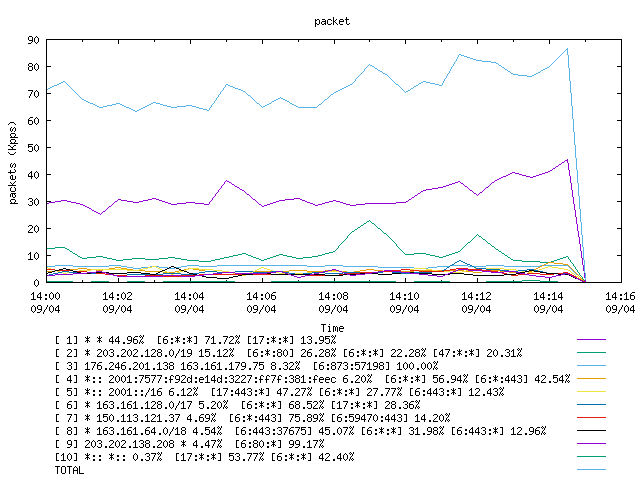This screenshot has height=480, width=640.
Task: Click the 14:12 09/04 time axis label
Action: click(476, 302)
